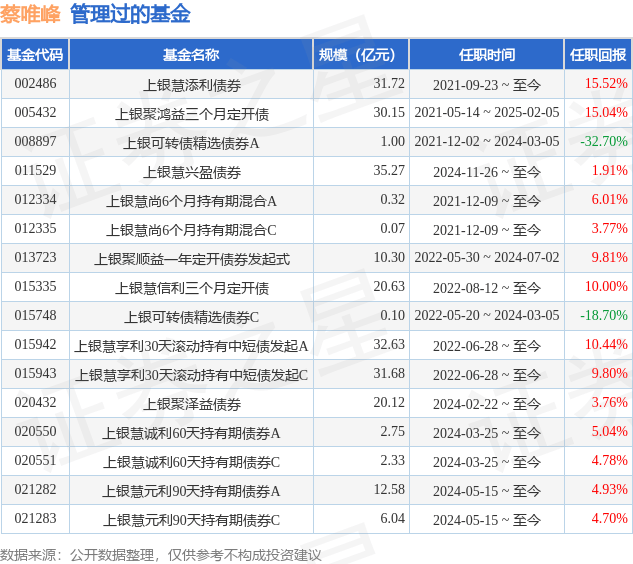Image resolution: width=633 pixels, height=564 pixels.
Task: Click the 5.04% return value
Action: (610, 432)
